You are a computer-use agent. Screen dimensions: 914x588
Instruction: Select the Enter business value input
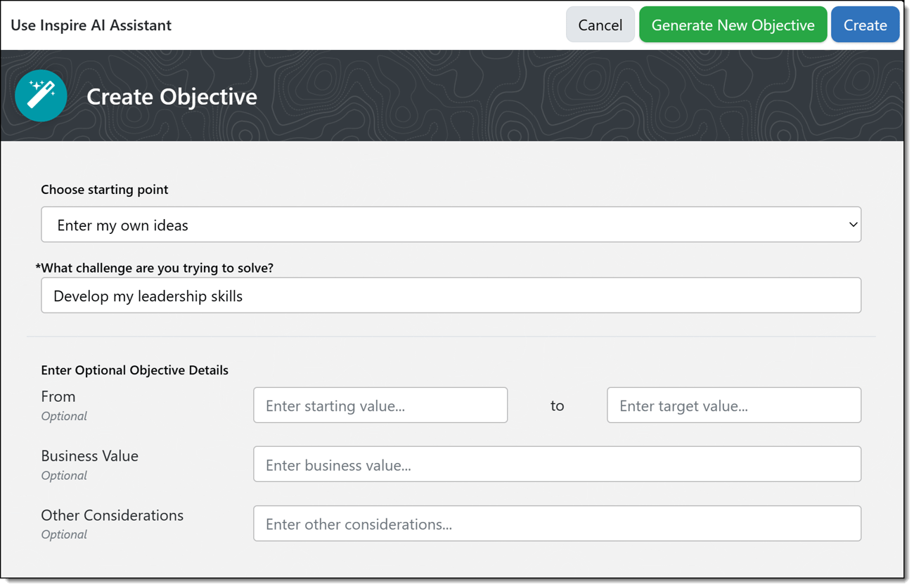[x=557, y=464]
